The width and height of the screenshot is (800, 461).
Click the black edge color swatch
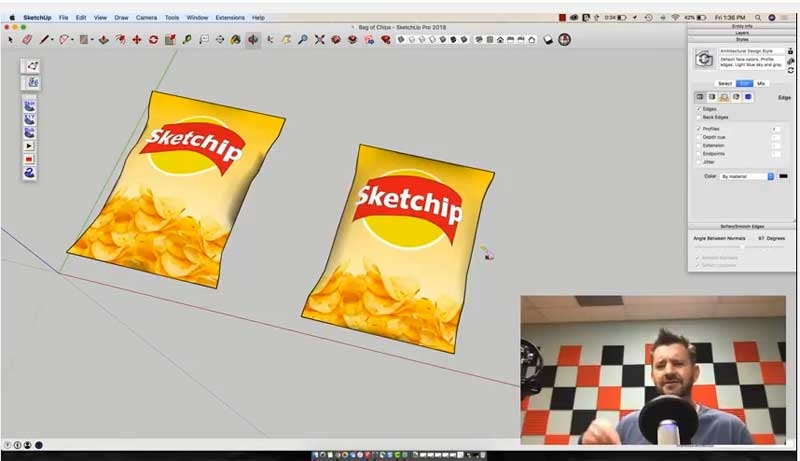click(x=783, y=176)
